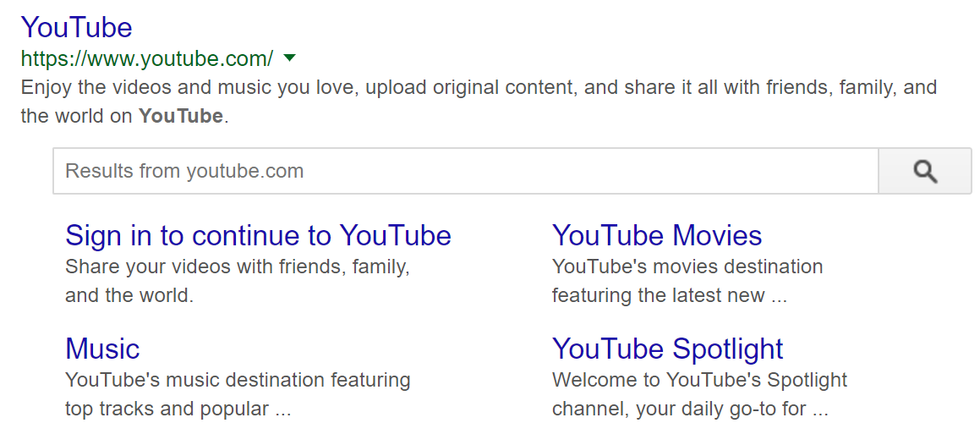This screenshot has height=445, width=980.
Task: Open the Music sitelink
Action: pos(102,349)
